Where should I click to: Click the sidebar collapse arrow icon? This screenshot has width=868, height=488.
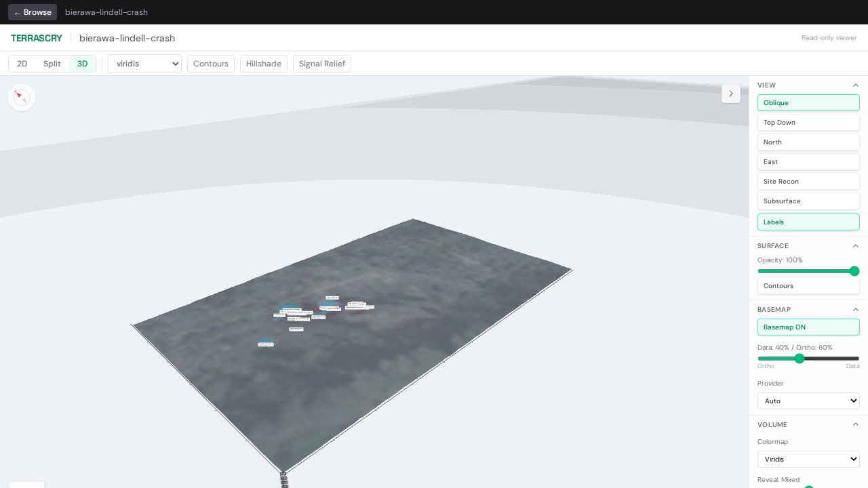(731, 93)
